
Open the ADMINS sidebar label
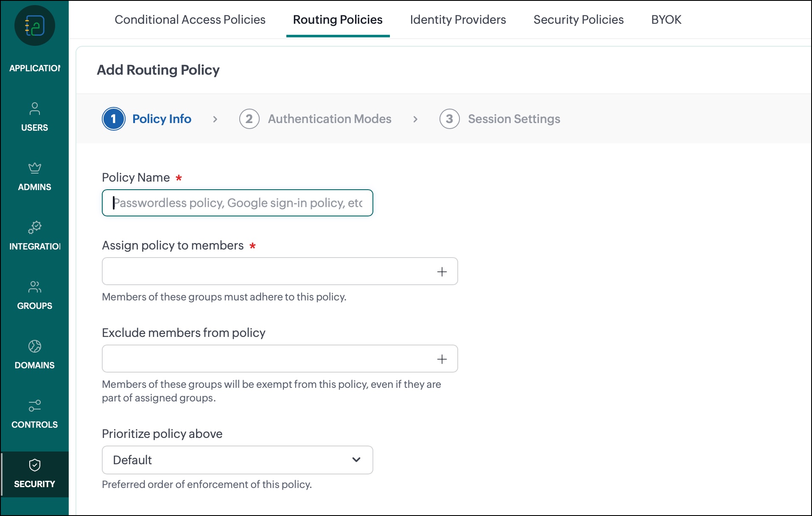[34, 187]
